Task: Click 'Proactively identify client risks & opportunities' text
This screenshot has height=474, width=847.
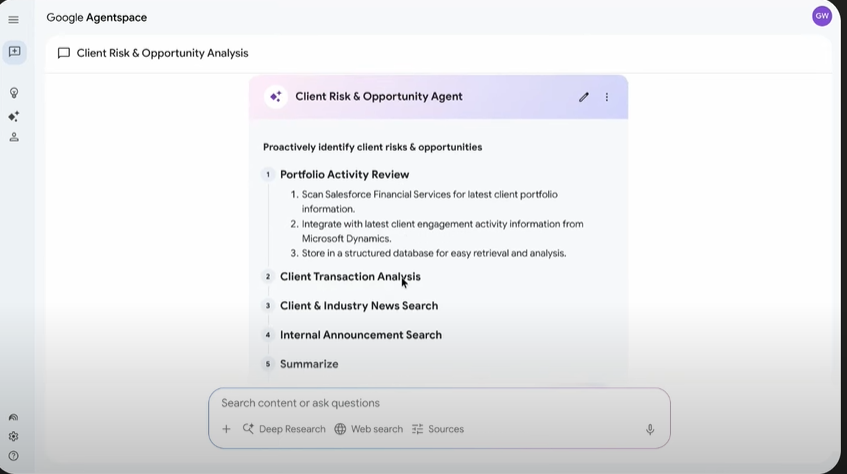Action: (x=373, y=147)
